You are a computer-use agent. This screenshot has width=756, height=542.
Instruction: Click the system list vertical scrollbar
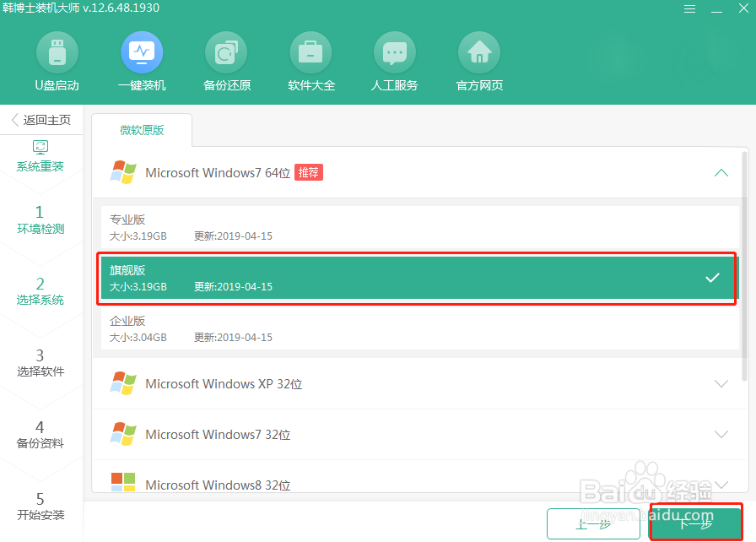click(x=744, y=266)
